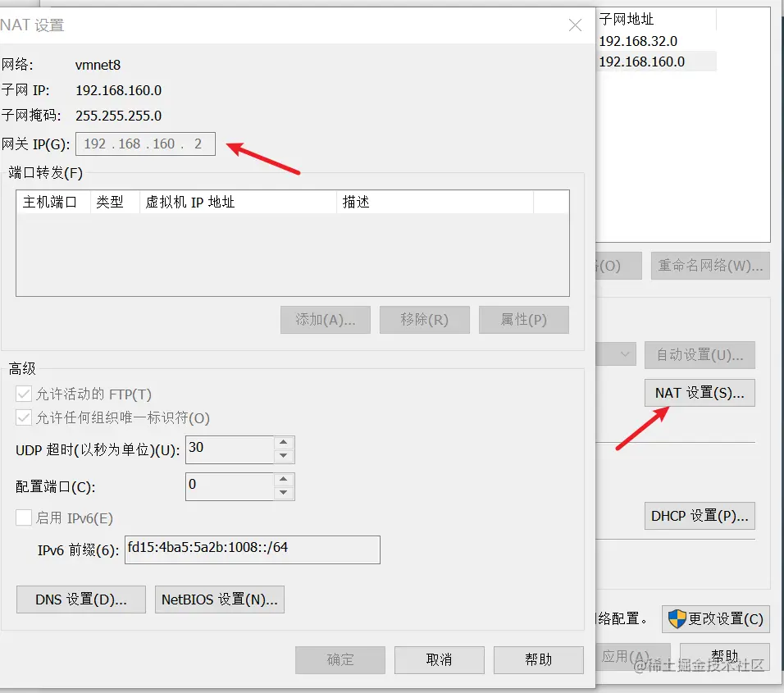
Task: Click the 添加(A)... button
Action: (326, 320)
